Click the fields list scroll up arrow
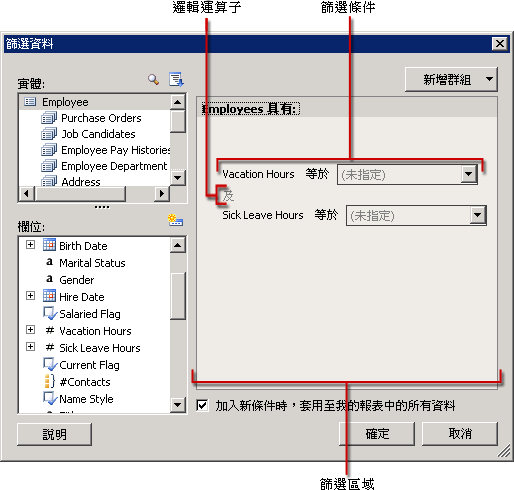 click(178, 246)
